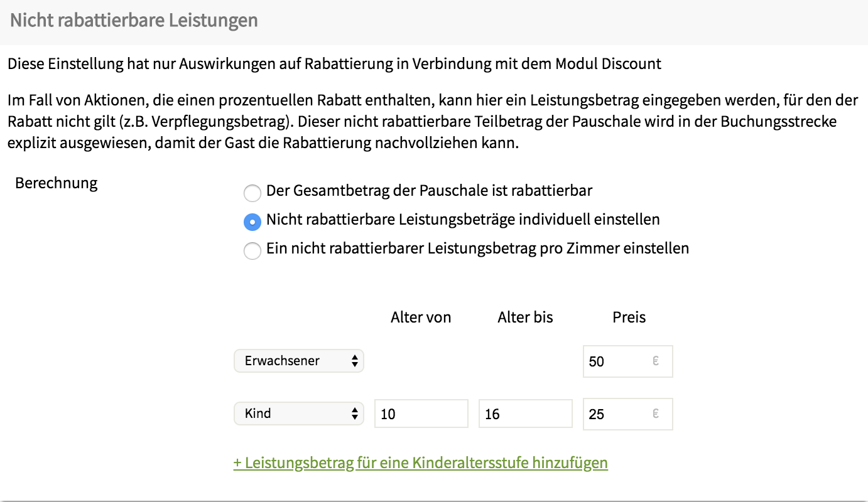This screenshot has width=868, height=502.
Task: Focus the 'Alter bis' field containing 16
Action: 526,414
